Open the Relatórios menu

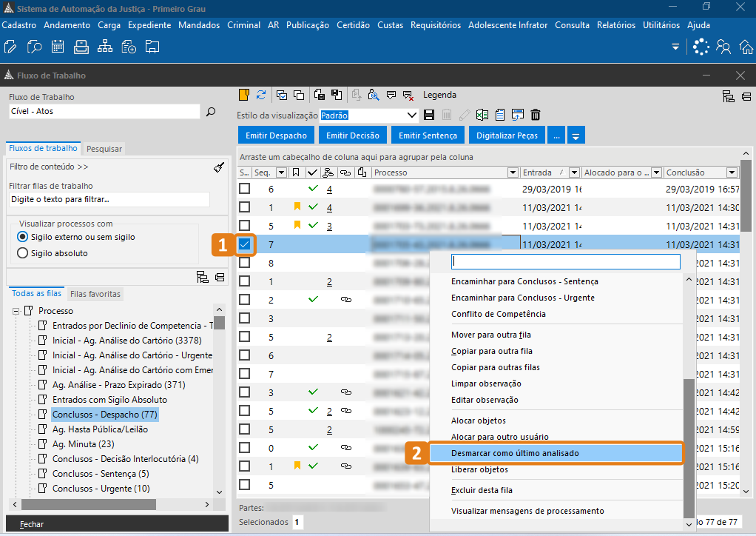pyautogui.click(x=616, y=25)
